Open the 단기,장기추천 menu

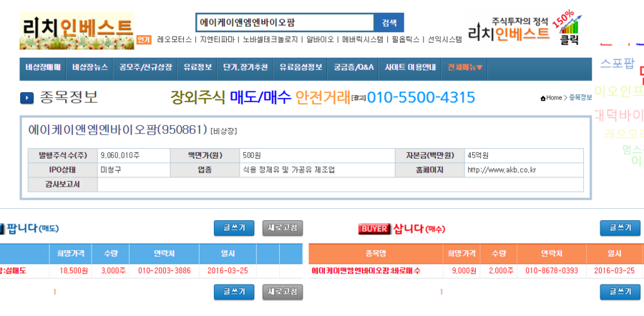tap(245, 67)
